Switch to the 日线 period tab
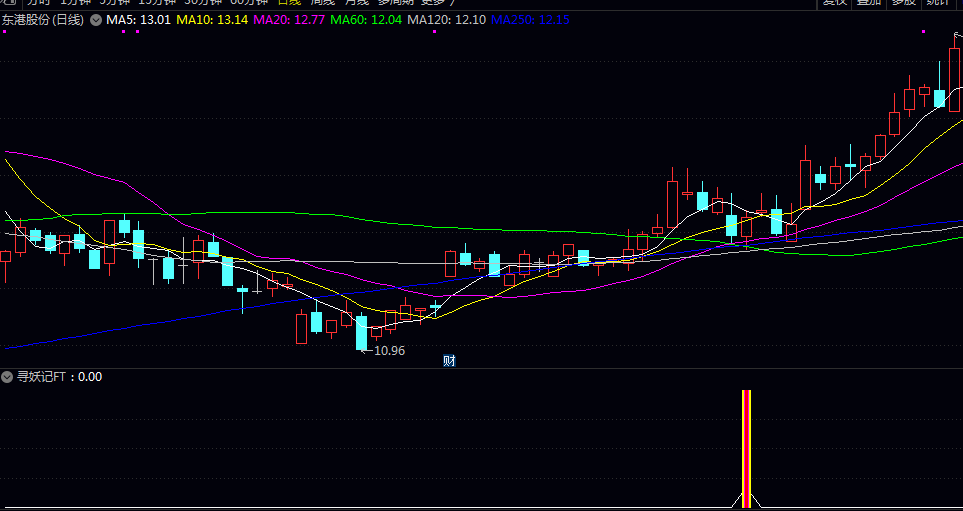The image size is (963, 511). pyautogui.click(x=288, y=2)
